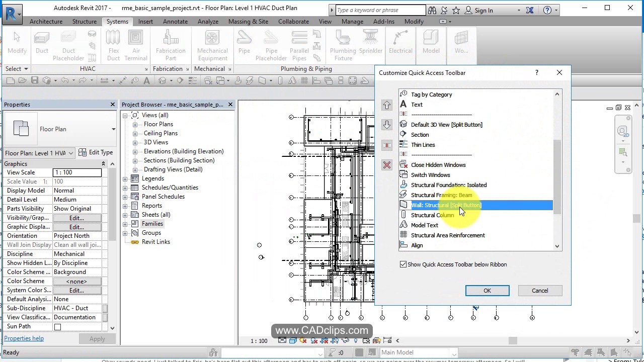Viewport: 644px width, 362px height.
Task: Click the Undo arrow in Quick Access Toolbar
Action: click(64, 80)
